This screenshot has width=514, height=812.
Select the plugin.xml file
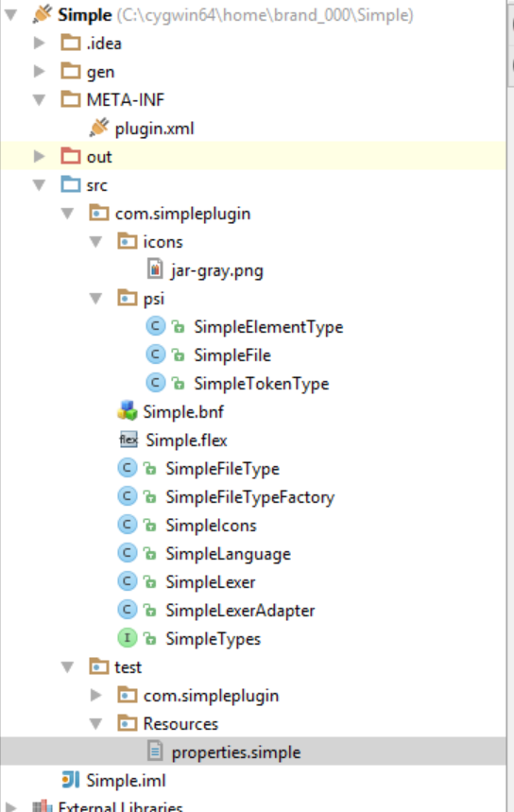(154, 129)
